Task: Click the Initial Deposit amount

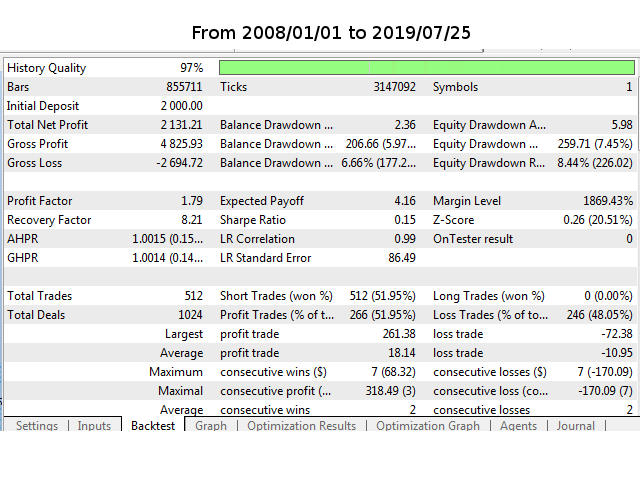Action: [x=181, y=106]
